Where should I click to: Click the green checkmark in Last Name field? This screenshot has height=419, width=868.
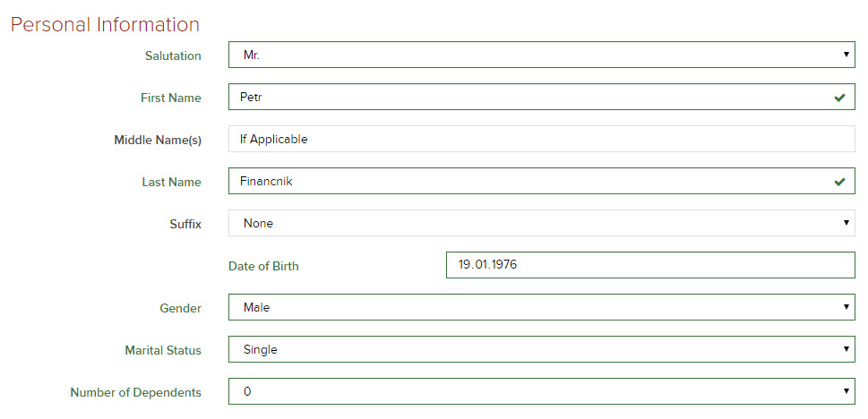tap(839, 182)
